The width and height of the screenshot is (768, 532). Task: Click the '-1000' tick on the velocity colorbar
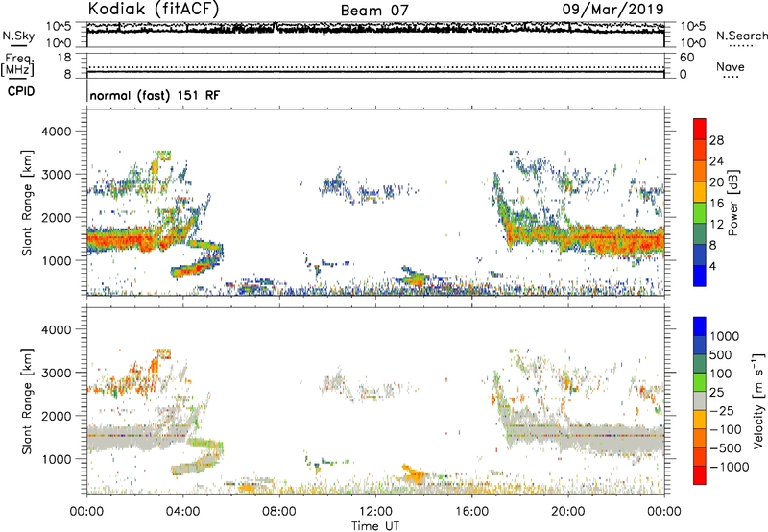tap(729, 467)
